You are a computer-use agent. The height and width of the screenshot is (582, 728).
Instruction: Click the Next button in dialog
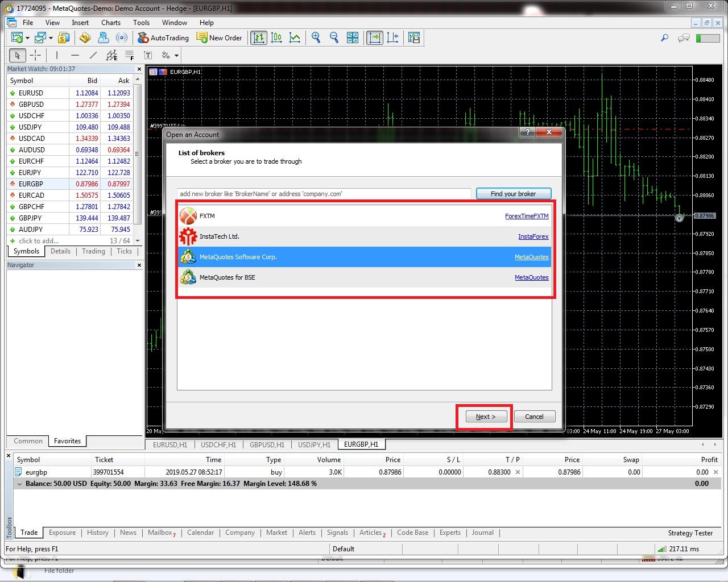[x=485, y=417]
